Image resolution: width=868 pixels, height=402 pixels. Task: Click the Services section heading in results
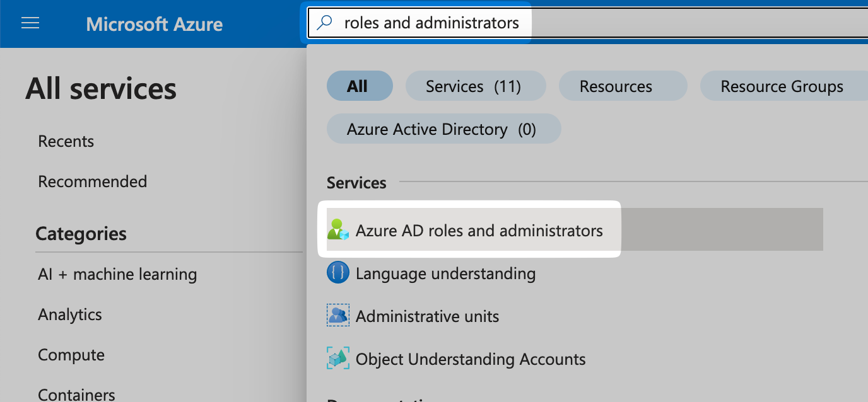coord(356,183)
